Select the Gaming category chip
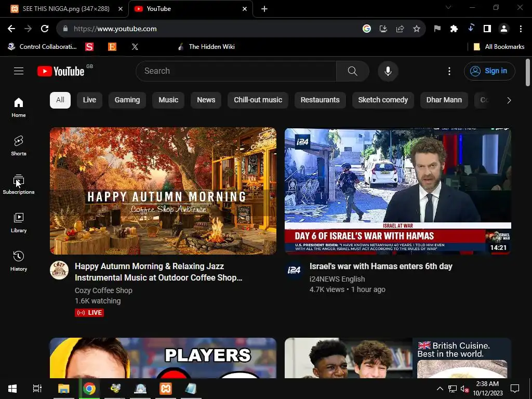 [127, 100]
